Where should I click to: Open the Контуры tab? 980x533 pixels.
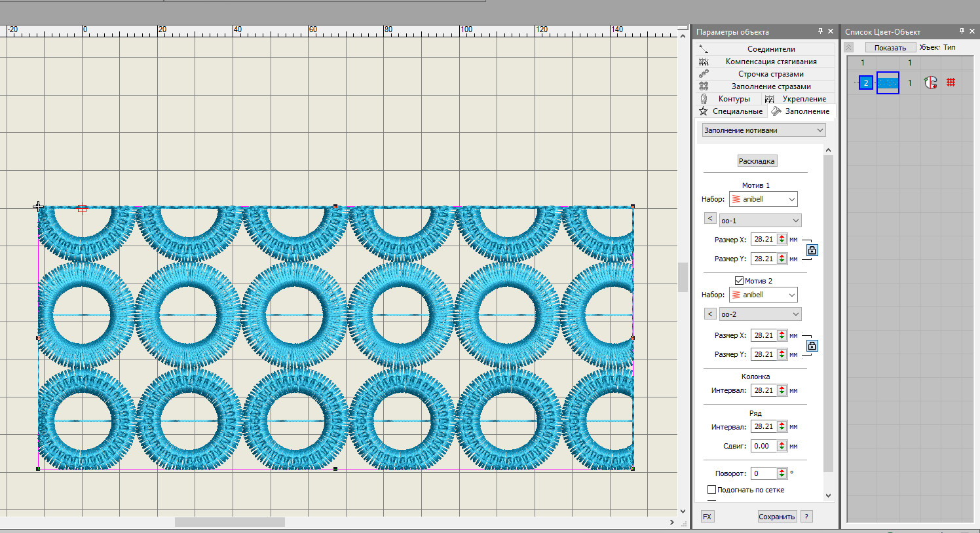733,99
